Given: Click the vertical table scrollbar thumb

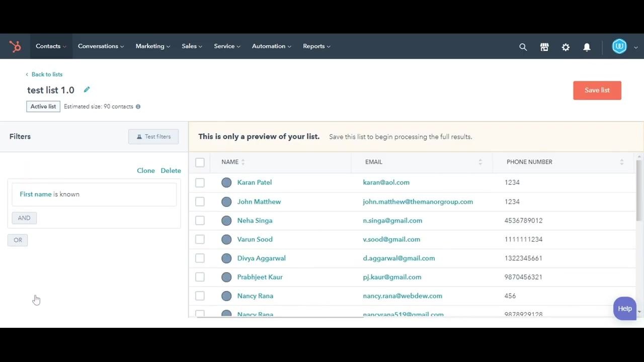Looking at the screenshot, I should click(639, 191).
